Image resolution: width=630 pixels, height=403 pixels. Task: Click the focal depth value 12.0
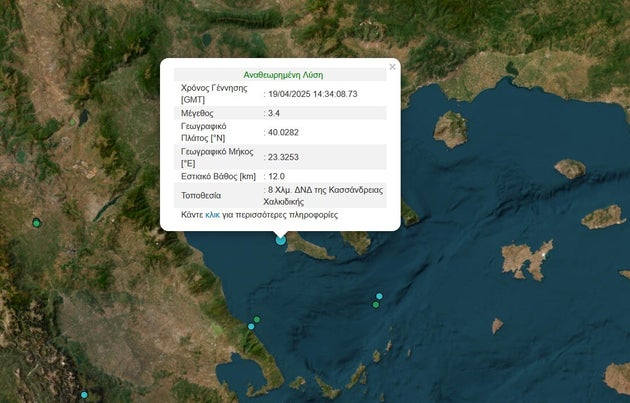tap(276, 176)
